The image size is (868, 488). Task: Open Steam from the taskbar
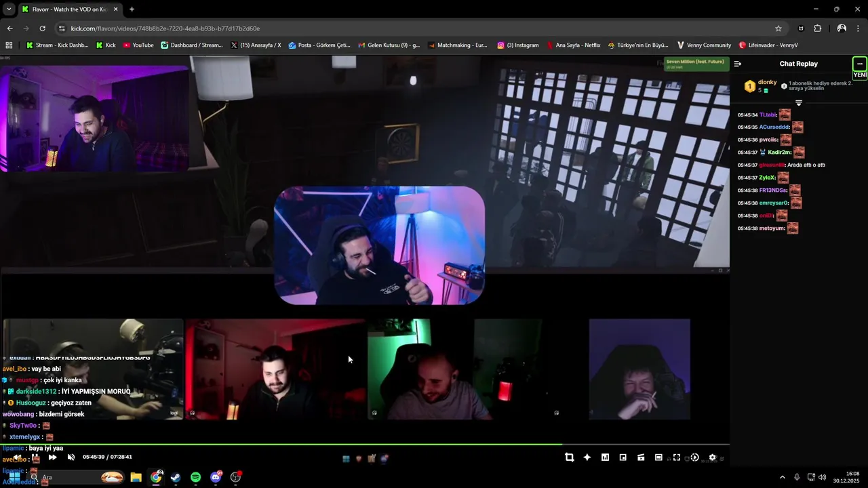(x=176, y=477)
